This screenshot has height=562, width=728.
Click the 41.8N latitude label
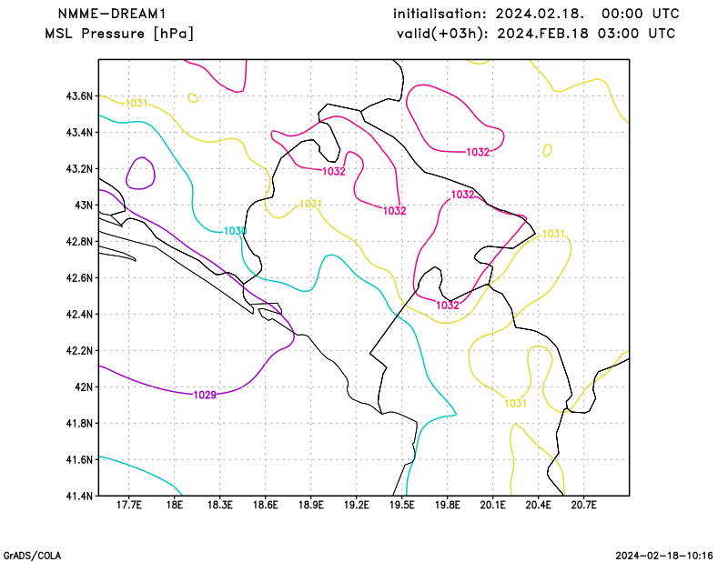point(79,423)
